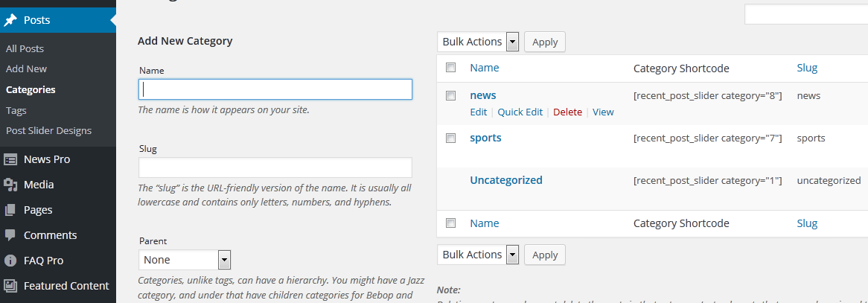Click Edit under news category
The height and width of the screenshot is (303, 868).
[478, 112]
